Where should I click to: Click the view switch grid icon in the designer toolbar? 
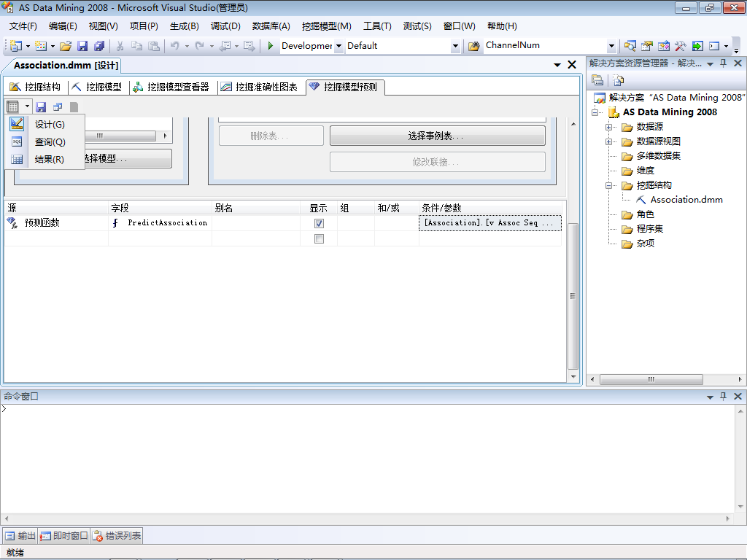click(13, 106)
